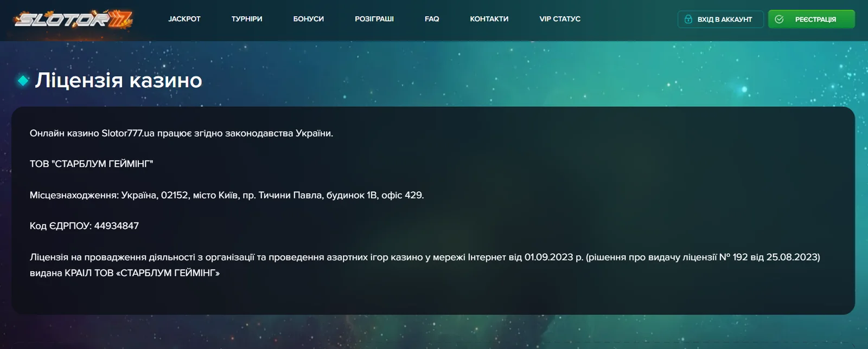Go to the ТУРНІРИ section
Viewport: 868px width, 349px height.
pos(247,19)
